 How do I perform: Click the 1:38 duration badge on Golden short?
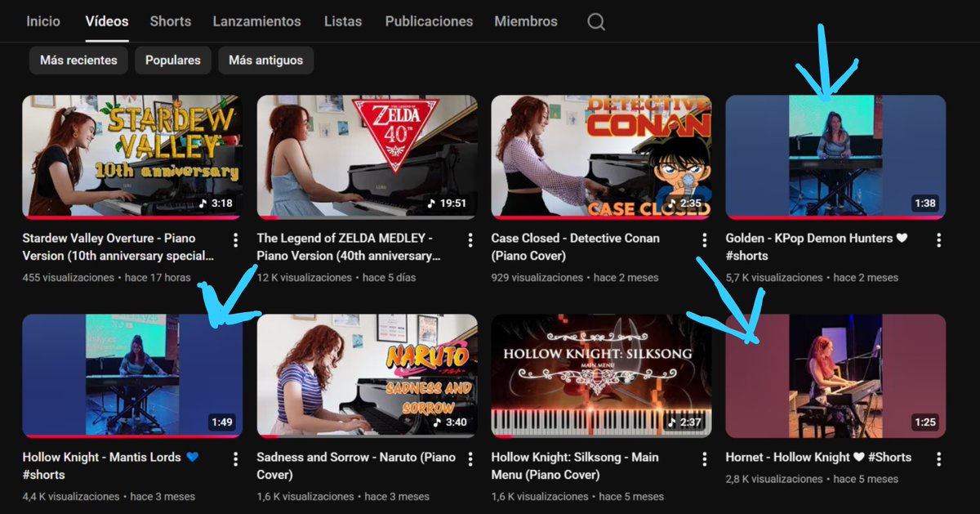click(x=925, y=203)
